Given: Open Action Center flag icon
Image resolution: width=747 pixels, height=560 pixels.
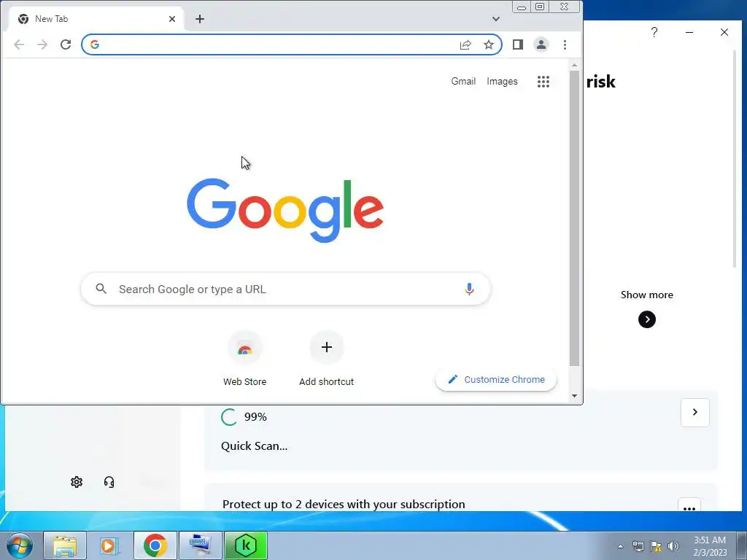Looking at the screenshot, I should pyautogui.click(x=656, y=546).
